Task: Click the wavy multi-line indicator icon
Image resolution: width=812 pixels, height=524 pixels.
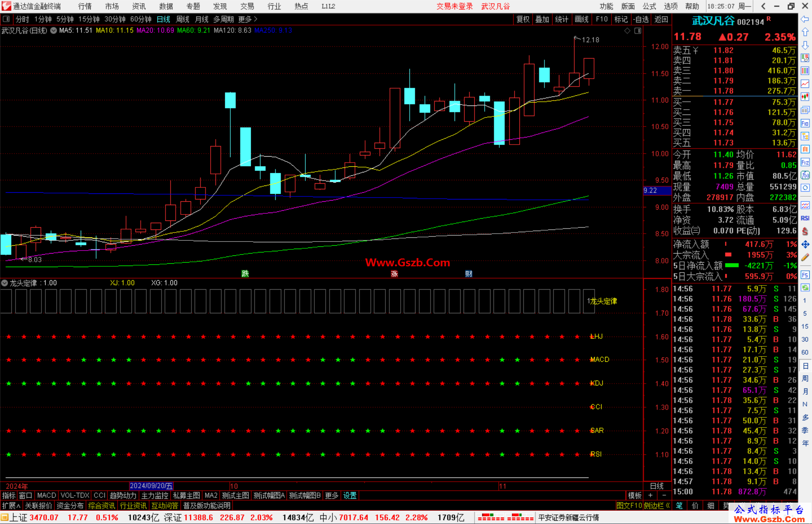Action: click(805, 205)
